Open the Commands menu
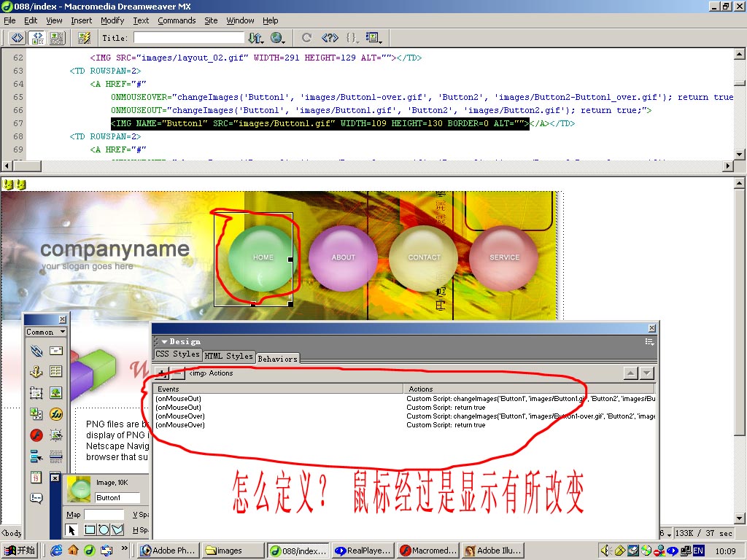Image resolution: width=747 pixels, height=560 pixels. (177, 20)
